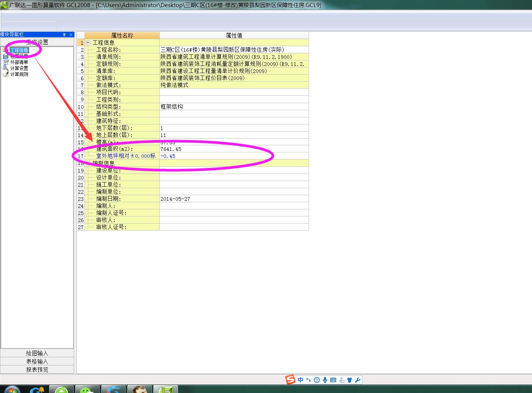Toggle Chinese/English mode 中 in Sogou bar
Viewport: 532px width, 393px height.
300,380
